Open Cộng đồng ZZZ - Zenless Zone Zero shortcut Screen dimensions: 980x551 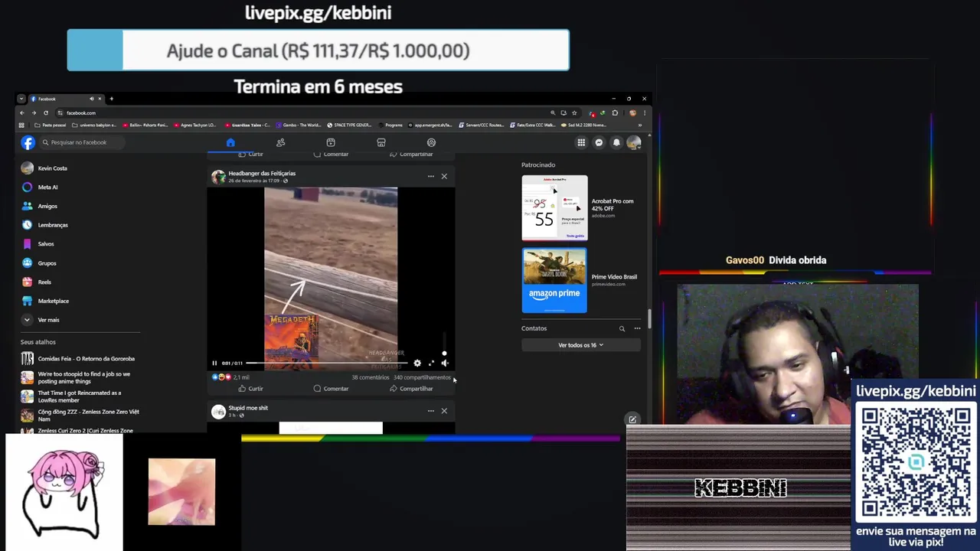pyautogui.click(x=80, y=416)
